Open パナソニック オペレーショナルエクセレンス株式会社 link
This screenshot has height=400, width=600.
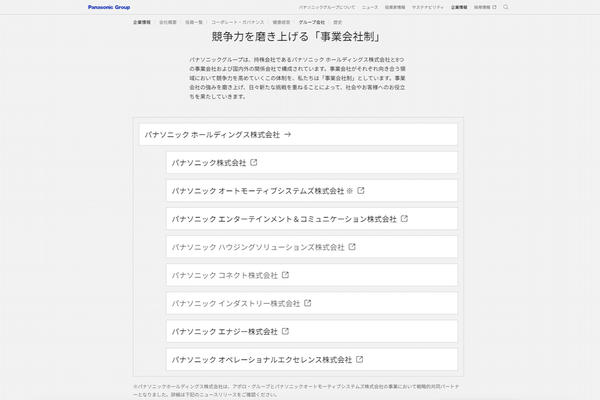coord(312,359)
